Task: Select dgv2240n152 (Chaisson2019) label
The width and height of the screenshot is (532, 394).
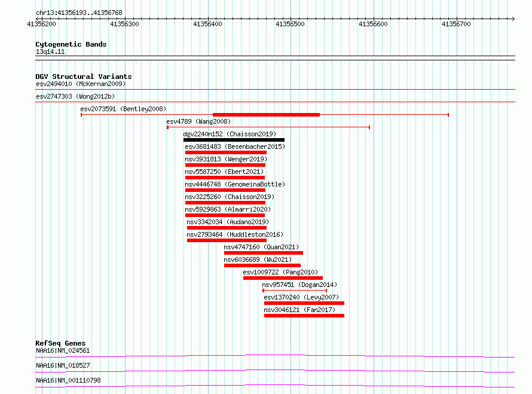Action: pos(230,134)
